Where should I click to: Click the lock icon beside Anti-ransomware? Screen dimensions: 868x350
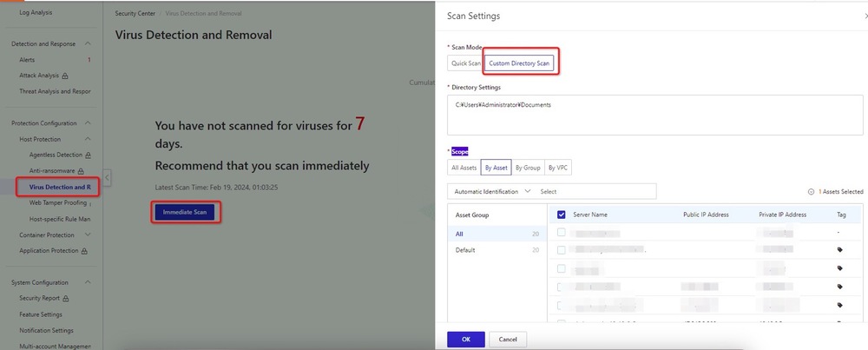80,172
